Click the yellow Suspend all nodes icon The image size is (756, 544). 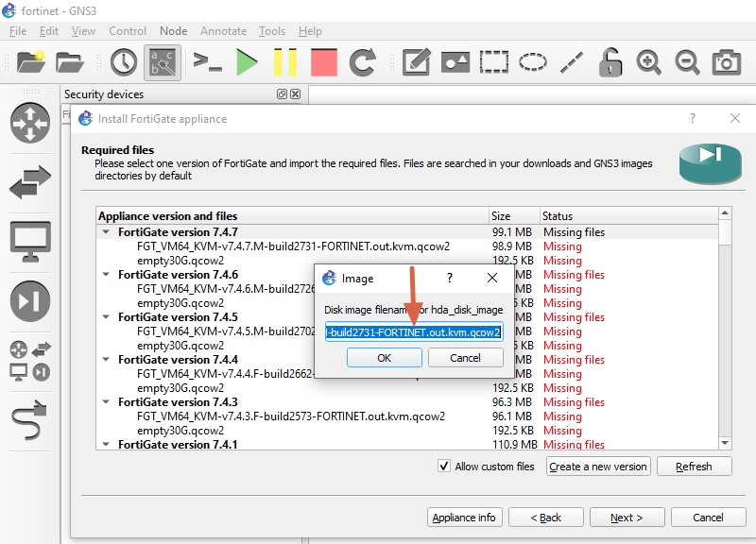(284, 62)
